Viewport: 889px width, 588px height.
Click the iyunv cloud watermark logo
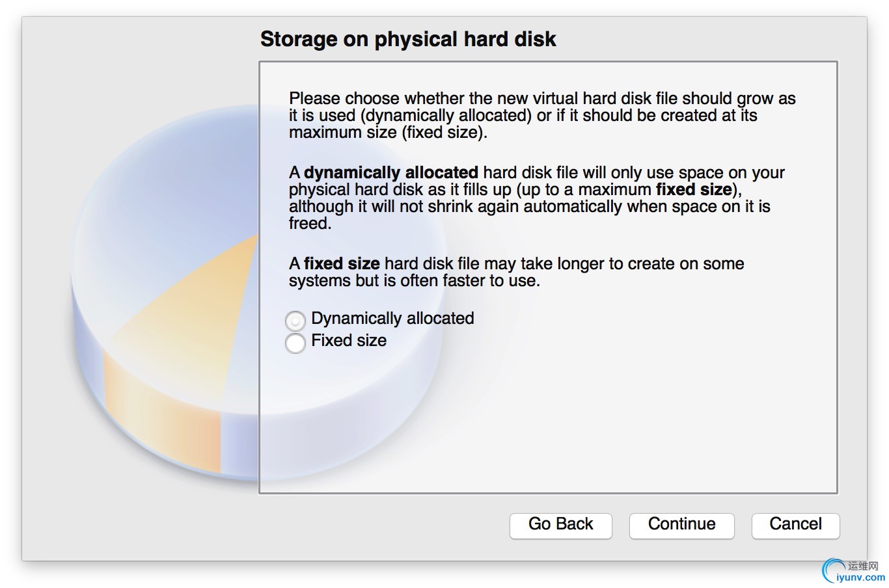[x=832, y=570]
